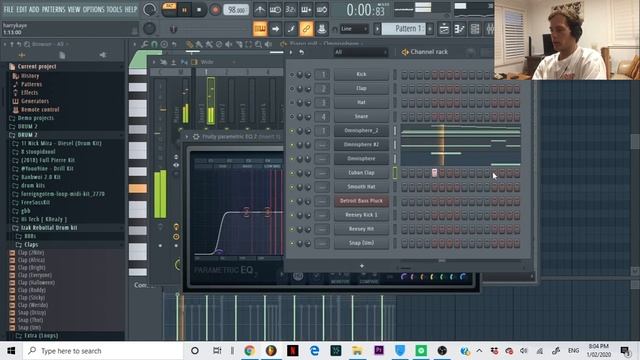The width and height of the screenshot is (640, 360).
Task: Toggle the Reesey Hit mute LED
Action: (291, 229)
